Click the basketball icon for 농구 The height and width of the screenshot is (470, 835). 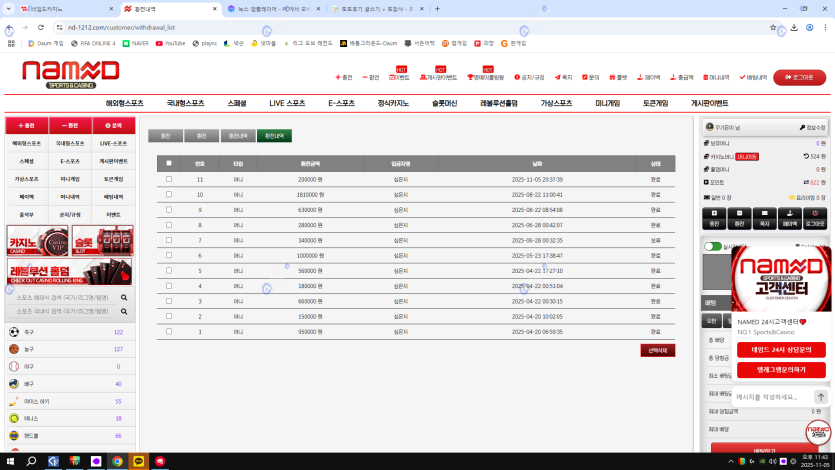point(14,349)
